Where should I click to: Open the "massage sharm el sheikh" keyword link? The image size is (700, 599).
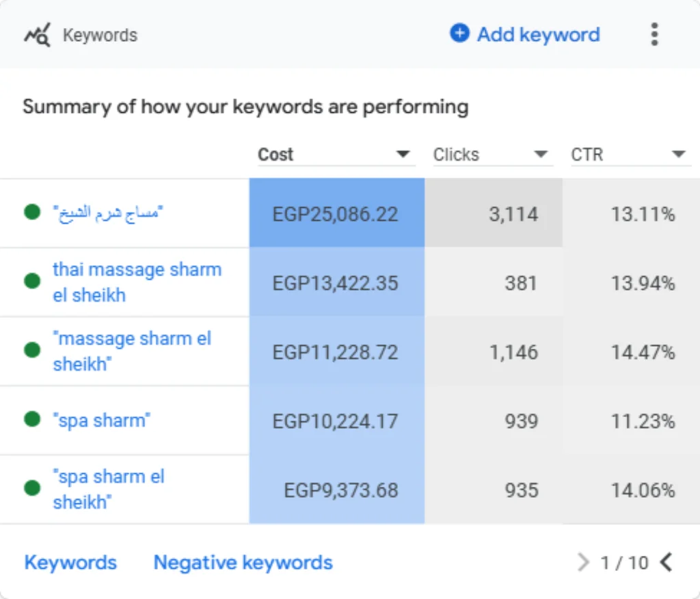[x=132, y=351]
